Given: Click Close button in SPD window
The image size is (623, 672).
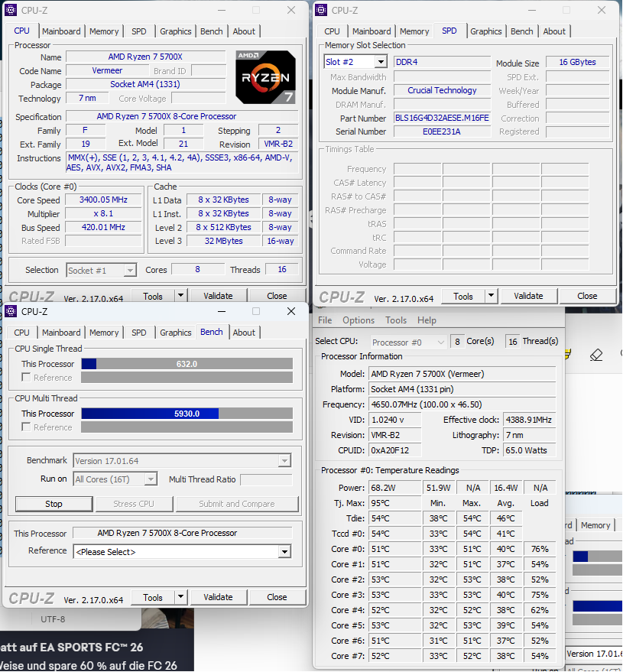Looking at the screenshot, I should 587,296.
